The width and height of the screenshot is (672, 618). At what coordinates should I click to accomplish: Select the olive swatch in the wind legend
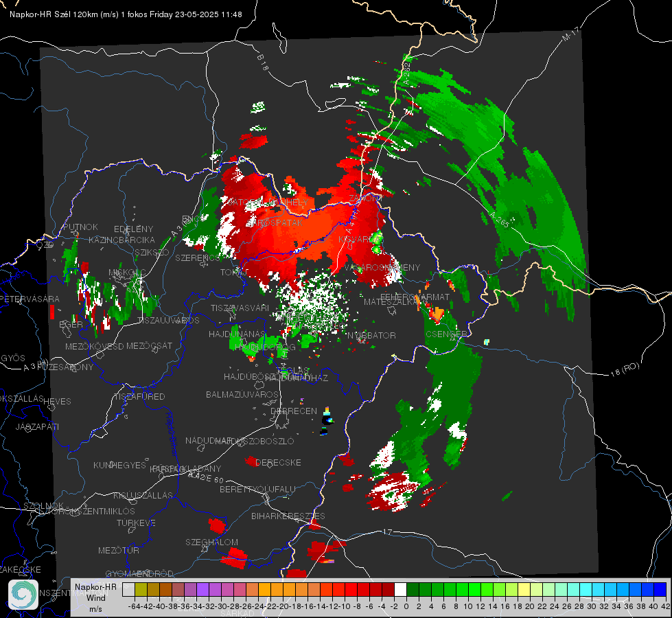pos(141,590)
